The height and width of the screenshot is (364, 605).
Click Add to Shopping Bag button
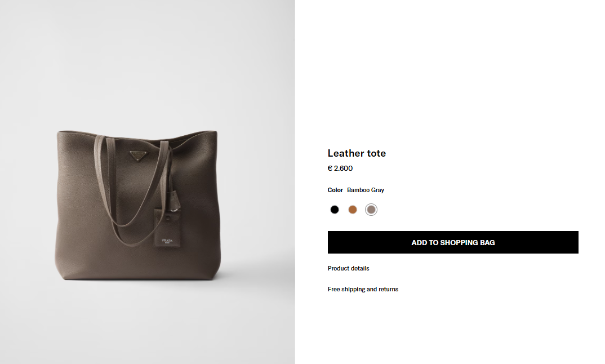tap(453, 242)
